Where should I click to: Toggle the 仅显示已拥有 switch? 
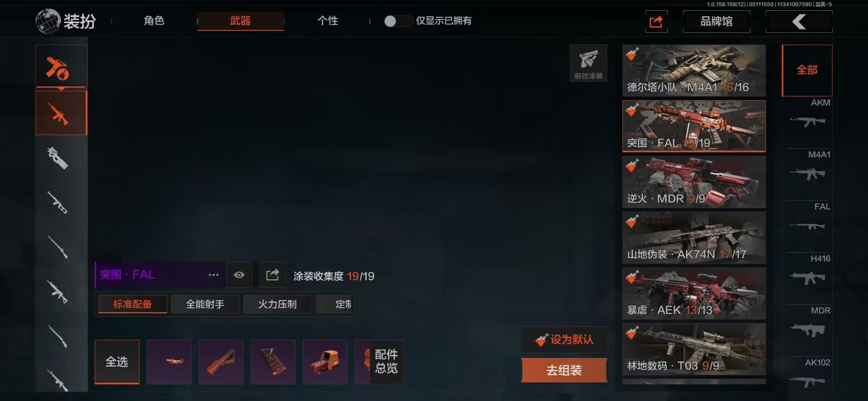[x=397, y=21]
